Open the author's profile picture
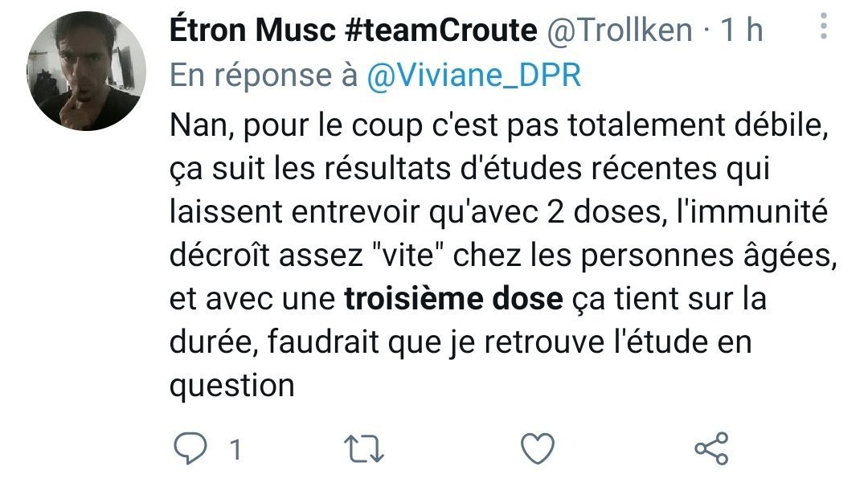 click(x=86, y=71)
